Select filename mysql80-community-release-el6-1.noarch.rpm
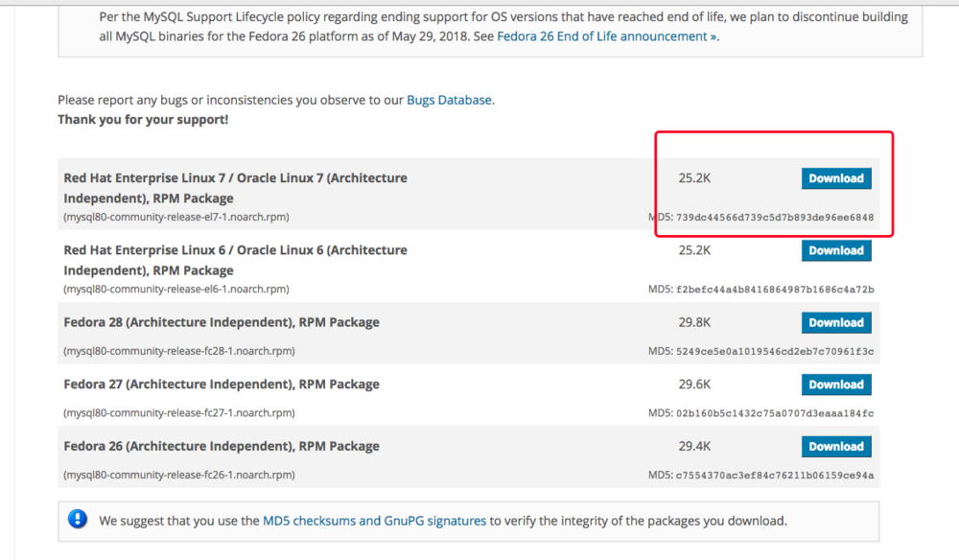959x560 pixels. [176, 290]
